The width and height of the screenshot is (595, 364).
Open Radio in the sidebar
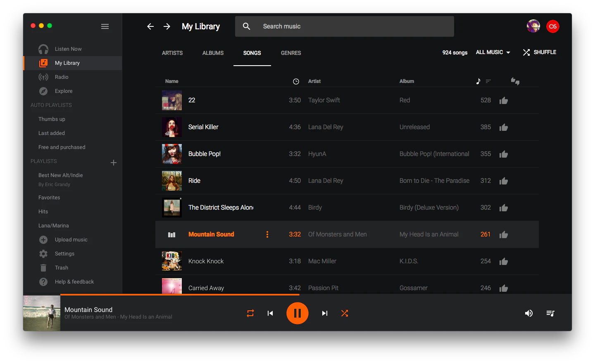(x=73, y=77)
